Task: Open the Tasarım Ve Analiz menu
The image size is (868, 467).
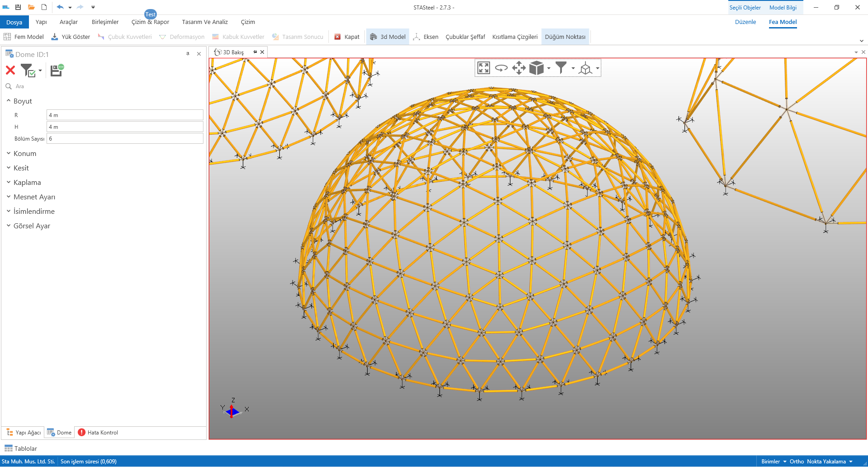Action: click(x=205, y=22)
